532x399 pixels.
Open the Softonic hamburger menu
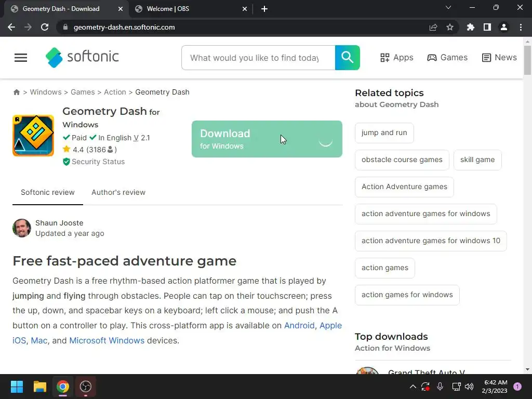point(21,58)
